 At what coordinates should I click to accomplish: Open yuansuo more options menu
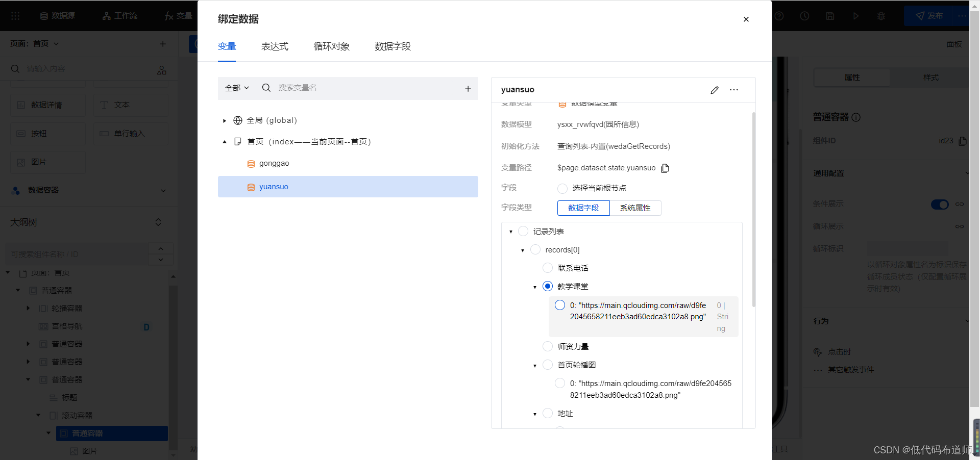[734, 90]
